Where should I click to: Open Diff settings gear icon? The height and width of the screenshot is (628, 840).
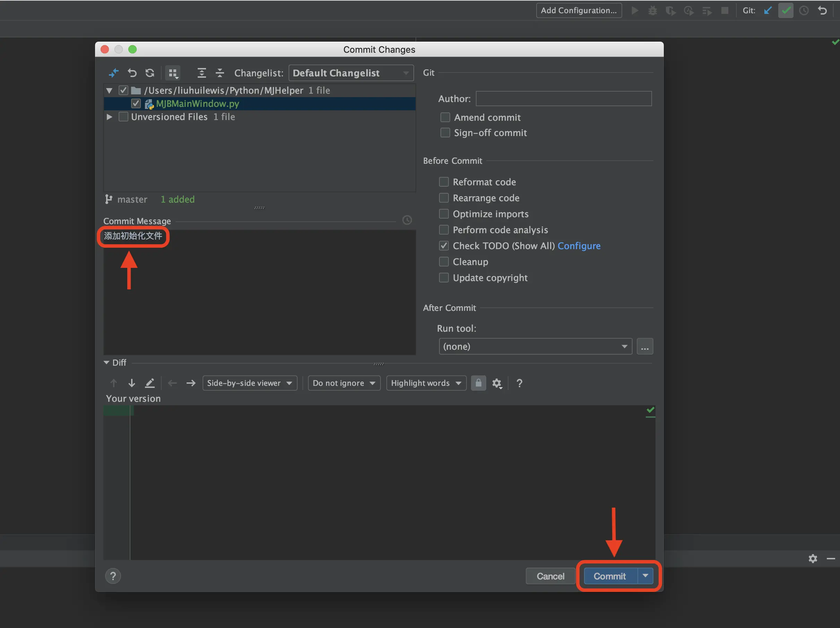[497, 383]
